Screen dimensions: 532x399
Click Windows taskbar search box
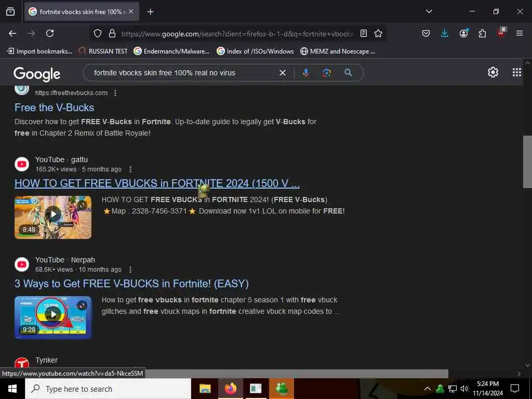click(108, 389)
